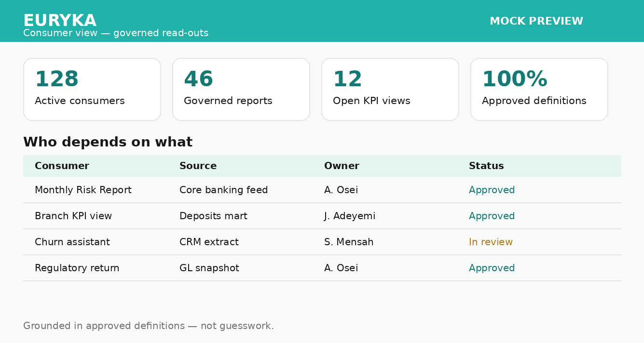Click Approved status for Monthly Risk Report
Viewport: 644px width, 343px height.
pos(492,190)
